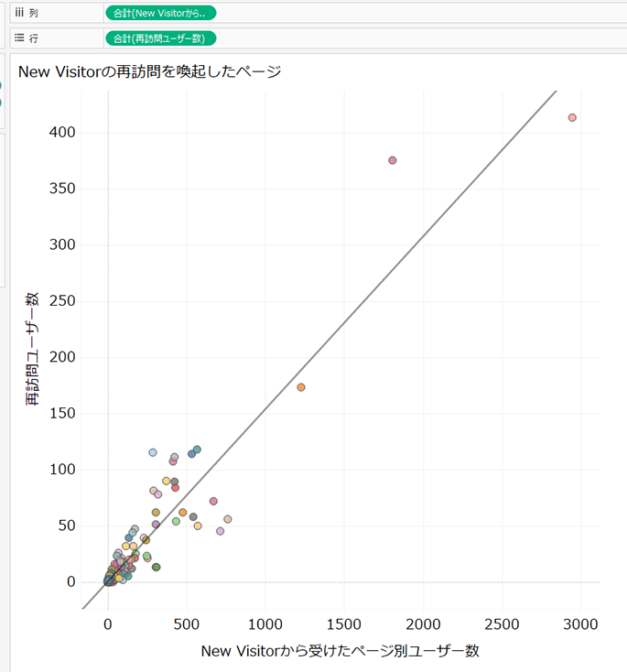Viewport: 627px width, 672px height.
Task: Select the magenta data point near y-value 375
Action: click(393, 160)
